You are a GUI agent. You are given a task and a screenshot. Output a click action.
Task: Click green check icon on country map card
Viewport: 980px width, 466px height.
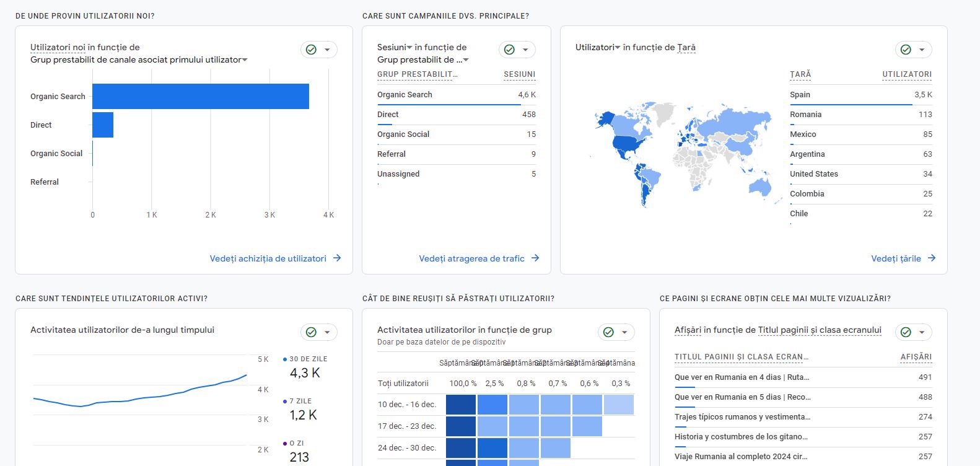pos(906,50)
